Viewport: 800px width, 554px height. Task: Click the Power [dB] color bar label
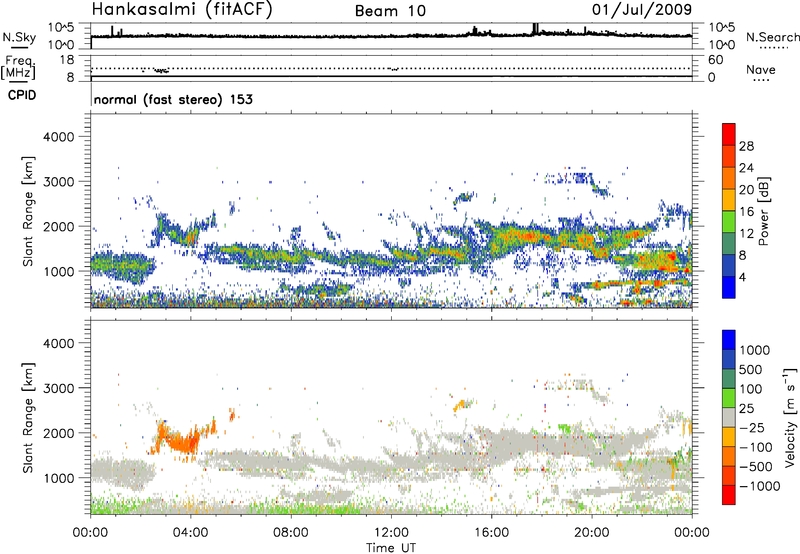[763, 211]
